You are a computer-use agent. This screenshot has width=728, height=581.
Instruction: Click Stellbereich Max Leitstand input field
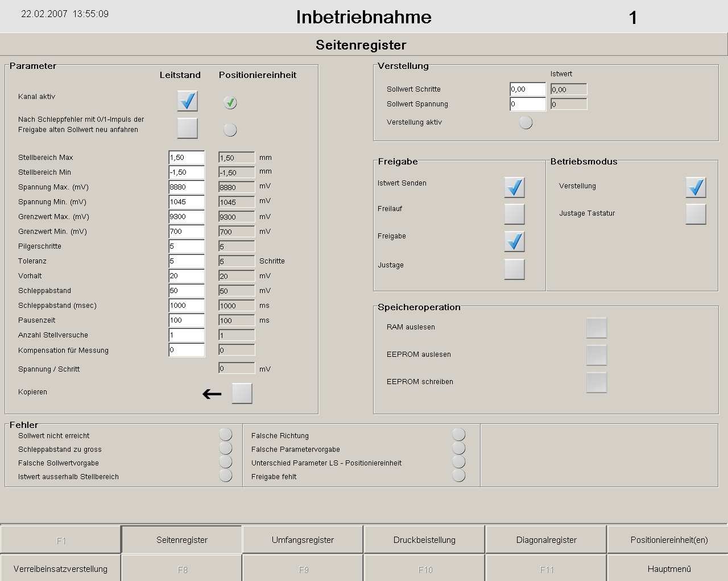pyautogui.click(x=187, y=158)
